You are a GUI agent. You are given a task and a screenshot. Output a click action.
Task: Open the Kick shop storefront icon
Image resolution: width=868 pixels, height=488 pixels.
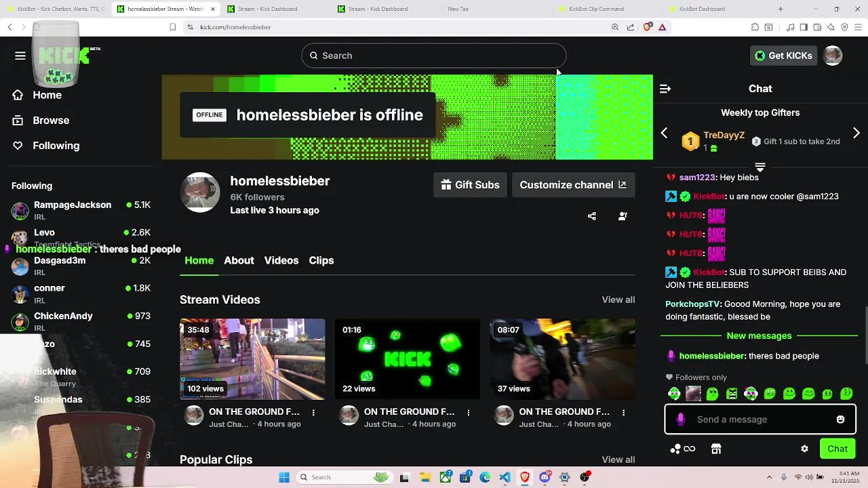point(715,449)
